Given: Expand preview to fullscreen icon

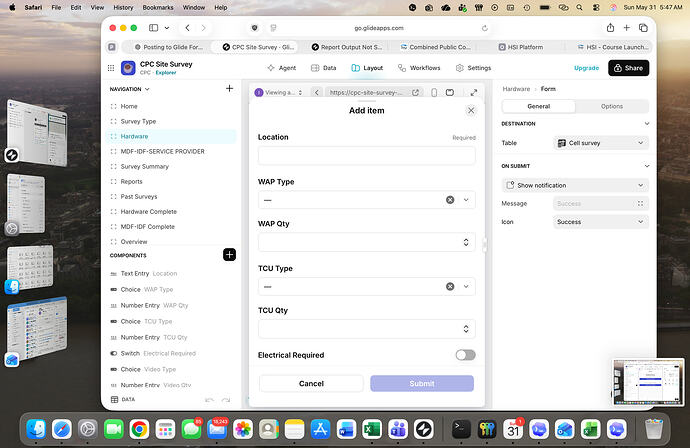Looking at the screenshot, I should (x=473, y=92).
